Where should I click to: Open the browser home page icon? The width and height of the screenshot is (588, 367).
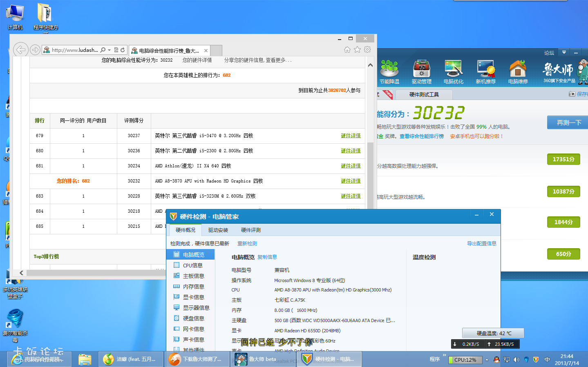[347, 49]
